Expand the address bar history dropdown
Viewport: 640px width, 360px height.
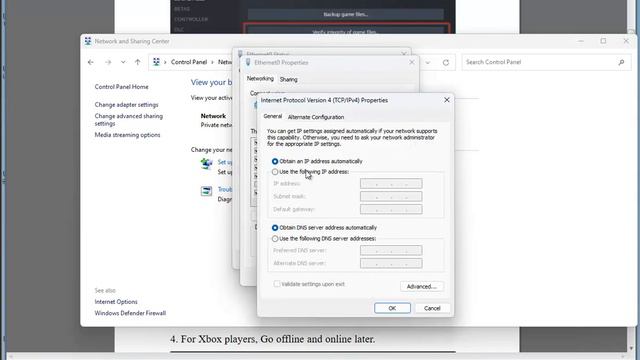(x=428, y=62)
